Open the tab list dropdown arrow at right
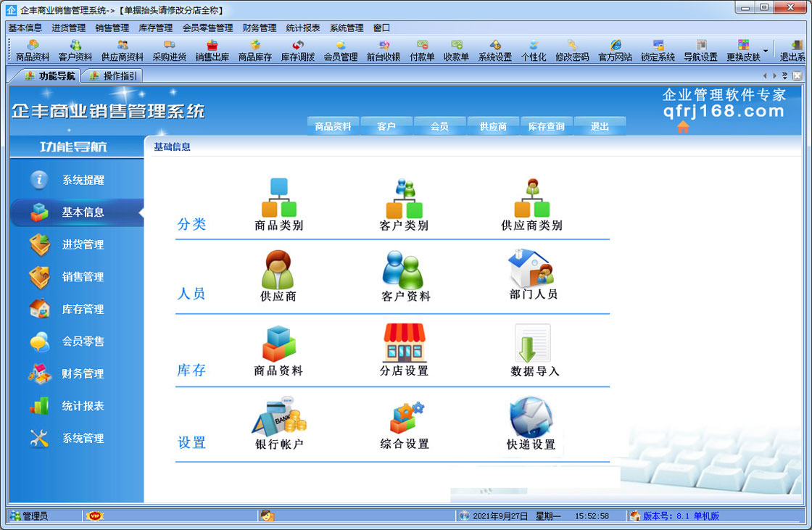The width and height of the screenshot is (812, 530). (x=784, y=75)
